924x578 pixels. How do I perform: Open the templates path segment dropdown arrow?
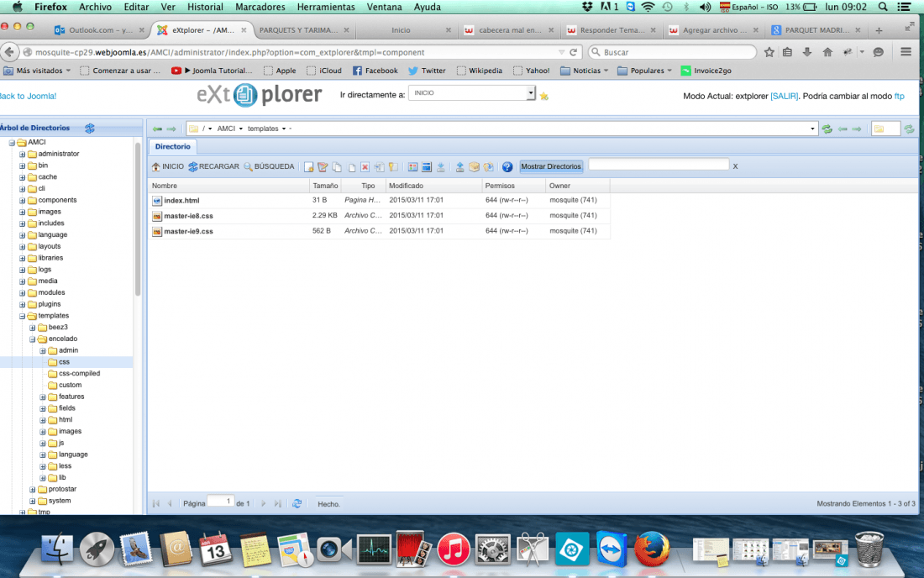point(283,129)
